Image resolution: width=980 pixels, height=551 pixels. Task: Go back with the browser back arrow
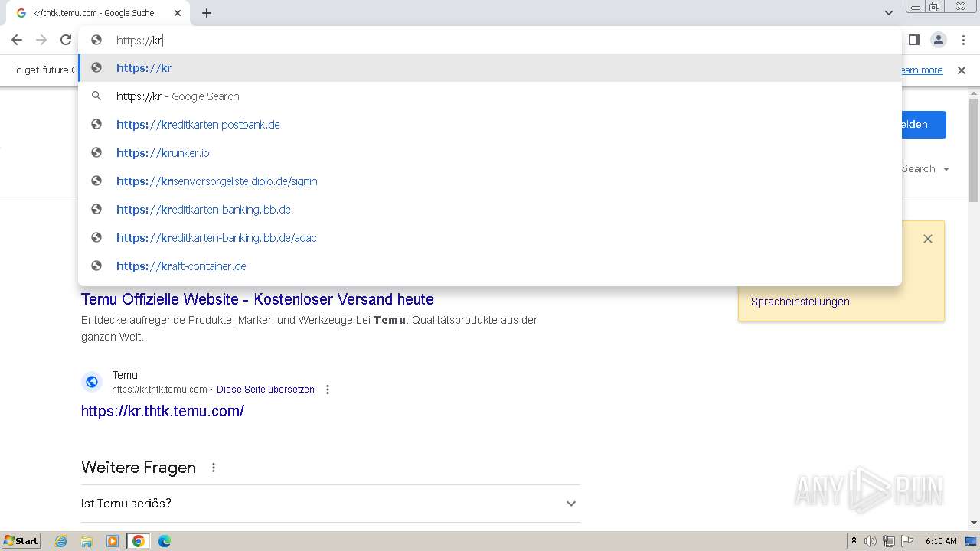(x=17, y=40)
